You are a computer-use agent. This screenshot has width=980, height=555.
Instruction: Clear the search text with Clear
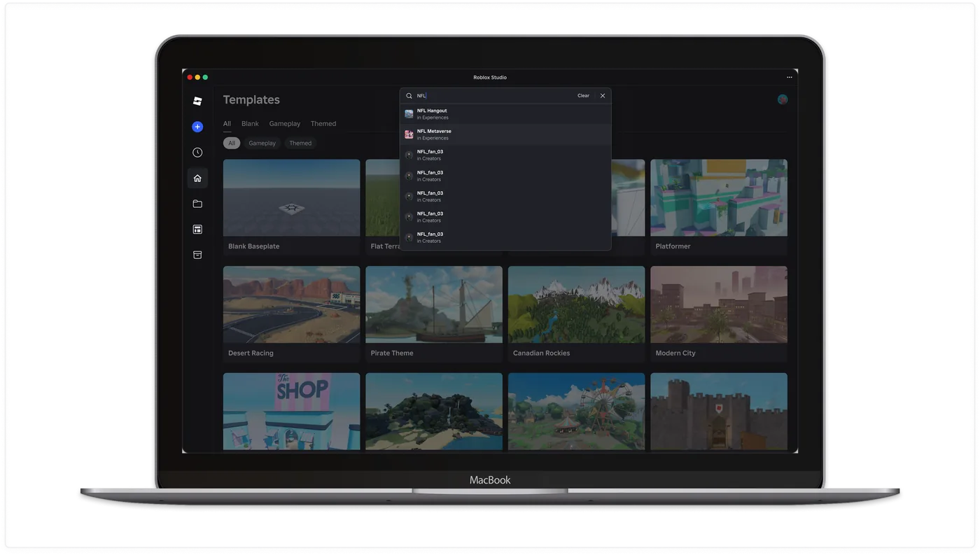point(583,96)
